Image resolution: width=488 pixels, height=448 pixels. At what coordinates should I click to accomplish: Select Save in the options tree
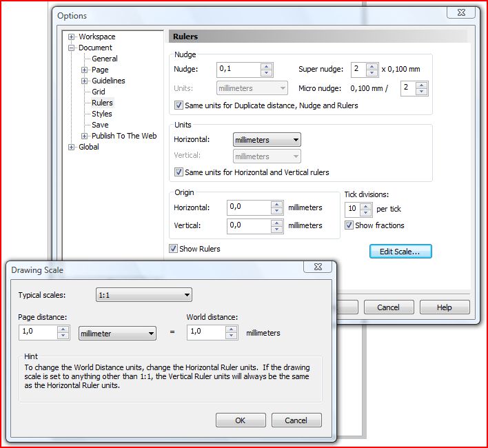(x=100, y=125)
